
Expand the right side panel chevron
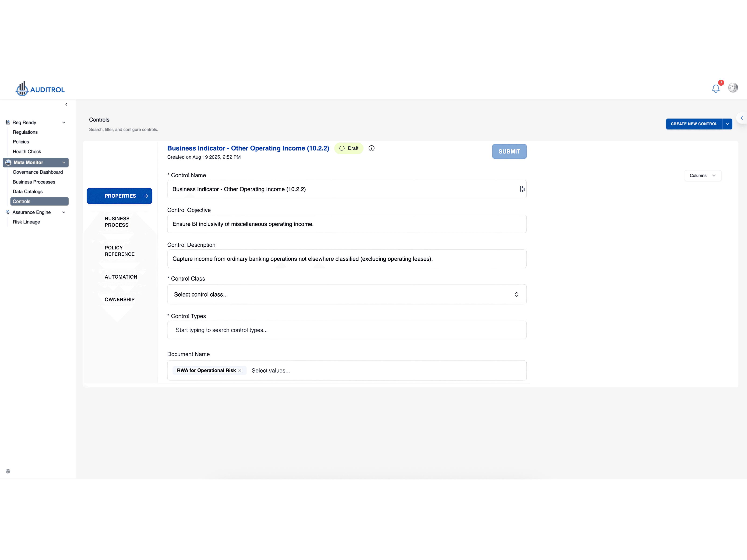tap(742, 118)
